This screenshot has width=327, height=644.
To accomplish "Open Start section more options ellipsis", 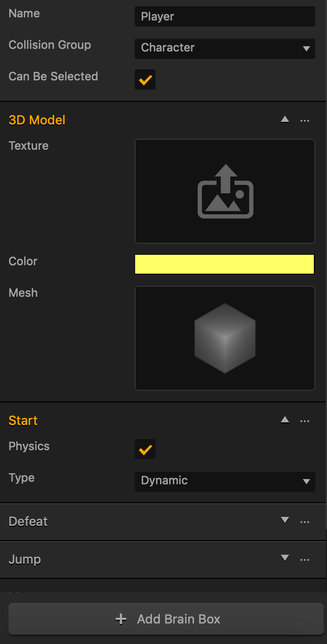I will [x=305, y=421].
